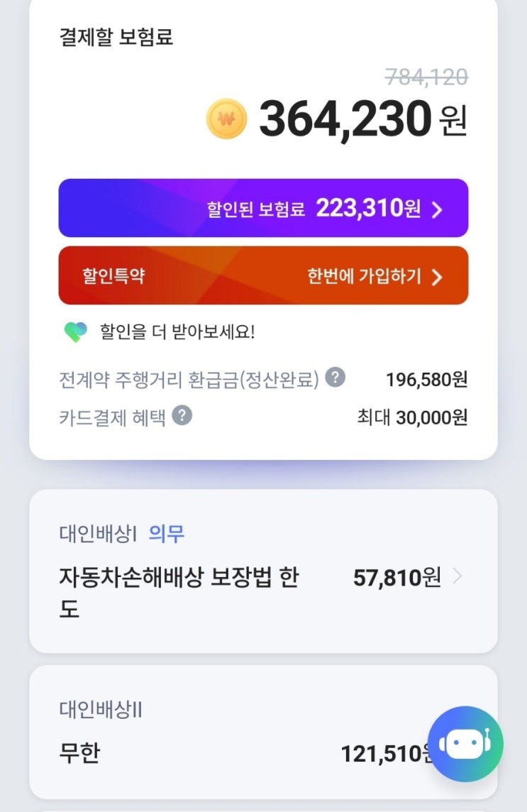
Task: Tap the 한번에 가입하기 text
Action: pos(364,276)
